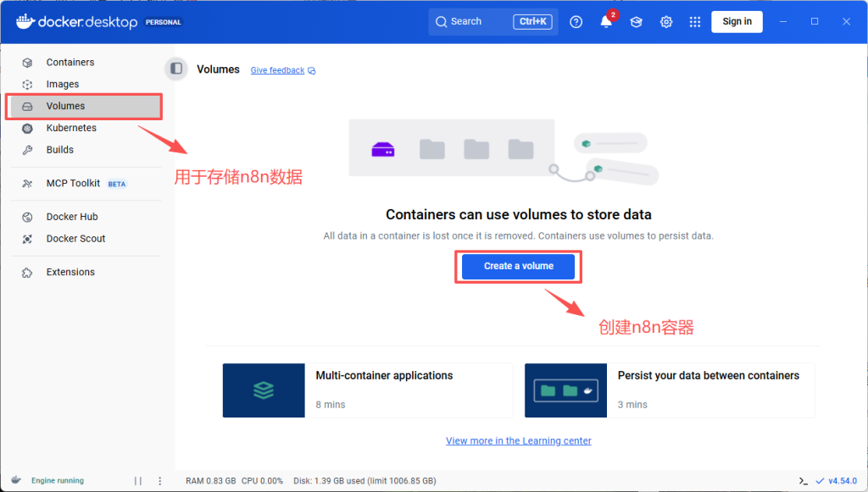This screenshot has width=868, height=492.
Task: Toggle the sidebar collapse icon beside Volumes
Action: [176, 69]
